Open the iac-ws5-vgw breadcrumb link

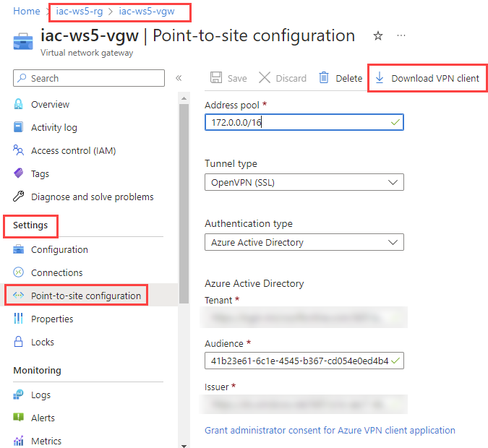pos(147,12)
